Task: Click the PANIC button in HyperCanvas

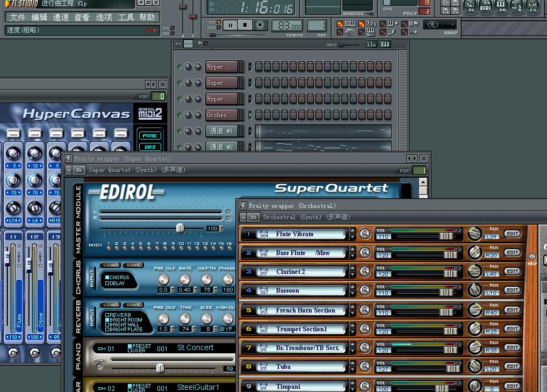Action: 150,136
